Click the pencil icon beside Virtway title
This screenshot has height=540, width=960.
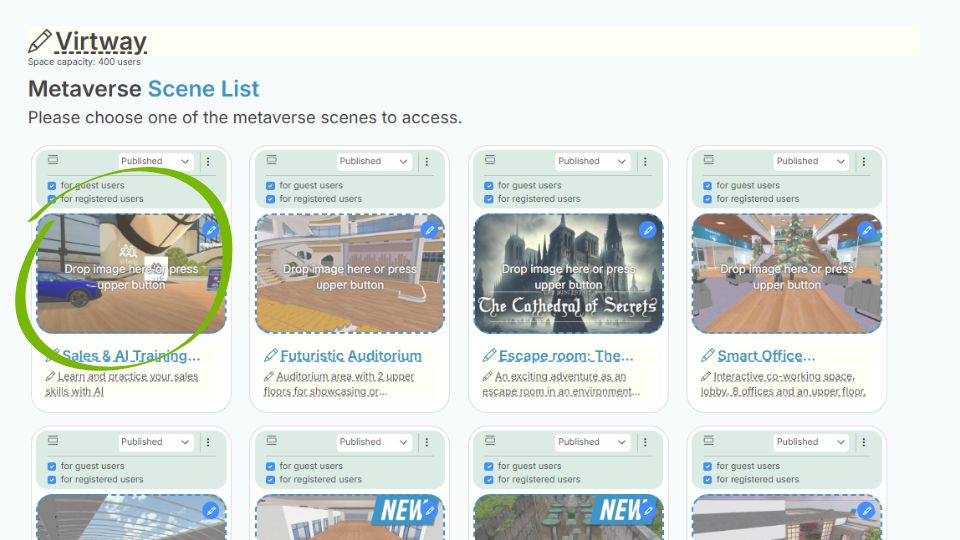click(x=39, y=42)
